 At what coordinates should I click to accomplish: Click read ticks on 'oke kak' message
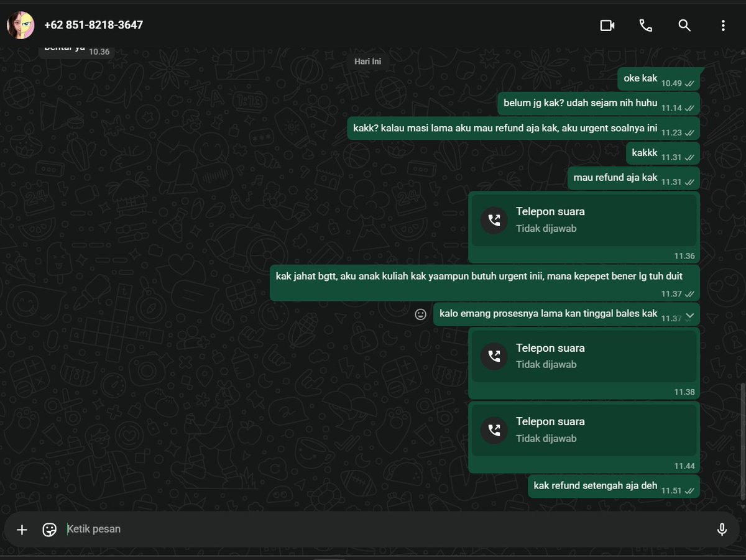(689, 83)
